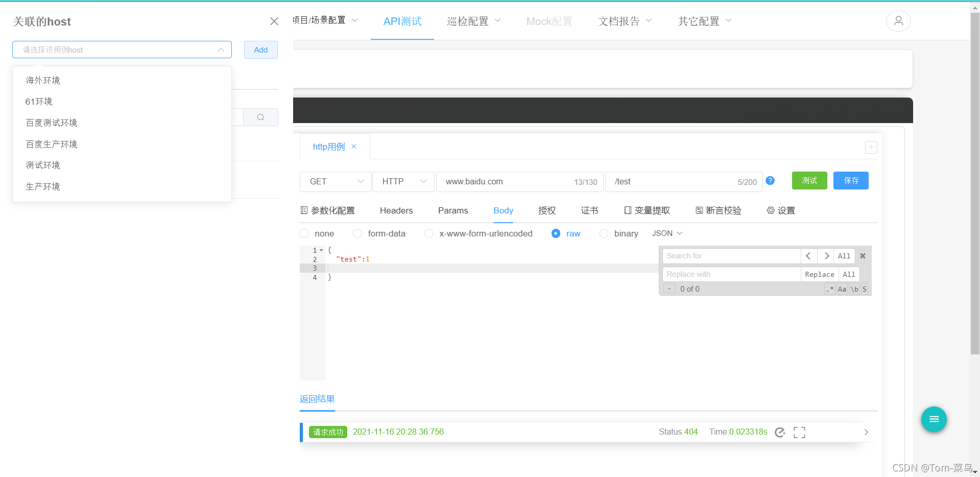Close the editor search box
The width and height of the screenshot is (980, 477).
tap(863, 256)
